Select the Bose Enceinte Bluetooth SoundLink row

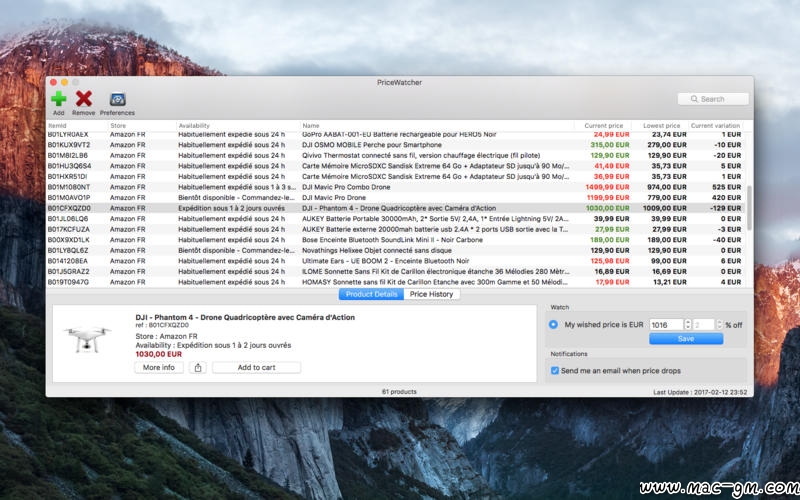tap(395, 240)
